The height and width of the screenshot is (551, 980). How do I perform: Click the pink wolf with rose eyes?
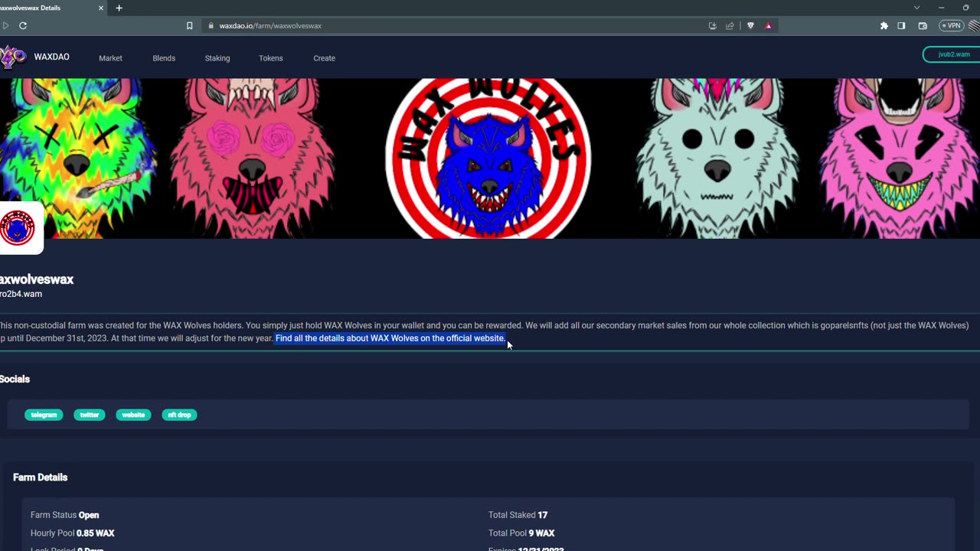[x=253, y=158]
